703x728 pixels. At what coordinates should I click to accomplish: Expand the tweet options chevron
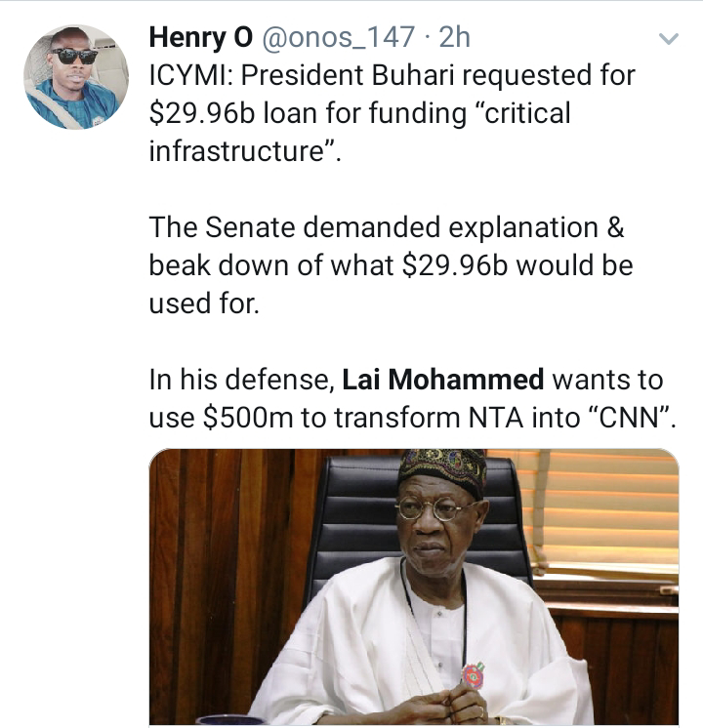coord(669,38)
